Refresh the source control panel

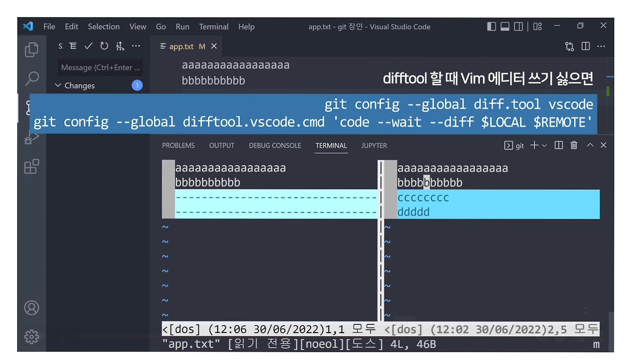point(104,46)
